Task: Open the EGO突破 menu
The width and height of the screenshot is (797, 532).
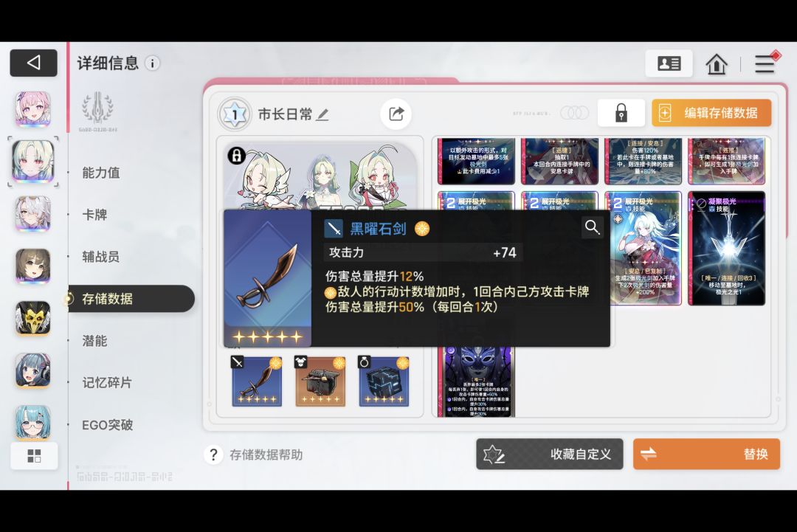Action: tap(107, 425)
